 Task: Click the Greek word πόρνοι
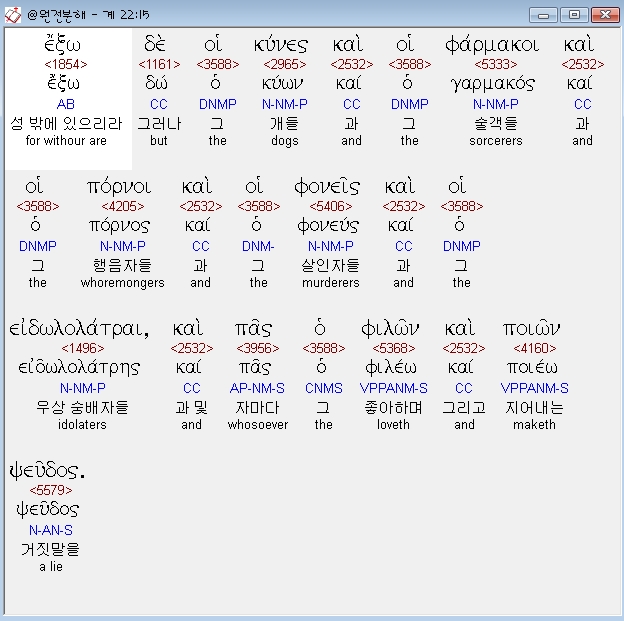click(119, 187)
